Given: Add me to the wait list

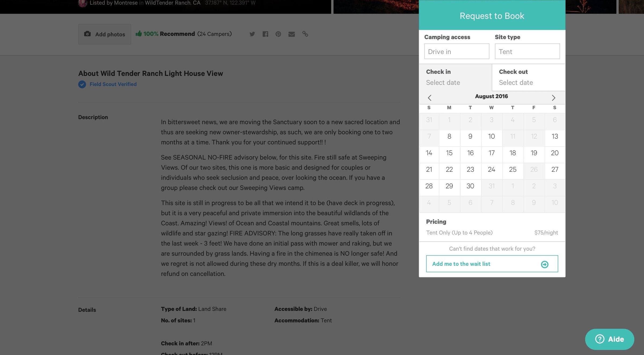Looking at the screenshot, I should coord(492,264).
